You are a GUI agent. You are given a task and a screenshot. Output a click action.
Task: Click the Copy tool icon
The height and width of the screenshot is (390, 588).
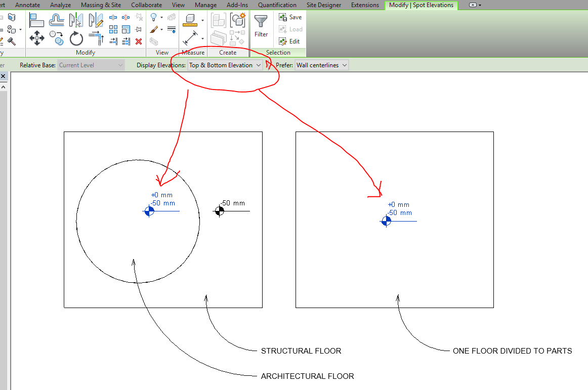pyautogui.click(x=56, y=38)
